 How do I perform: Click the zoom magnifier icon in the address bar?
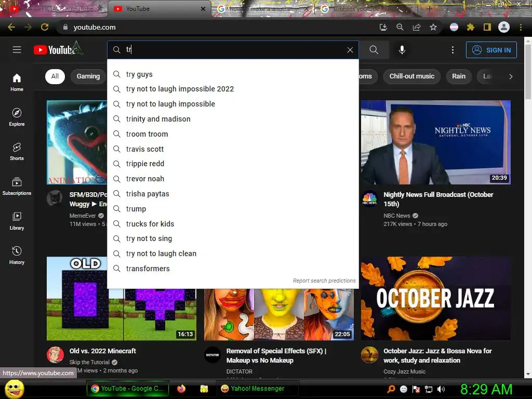point(400,27)
